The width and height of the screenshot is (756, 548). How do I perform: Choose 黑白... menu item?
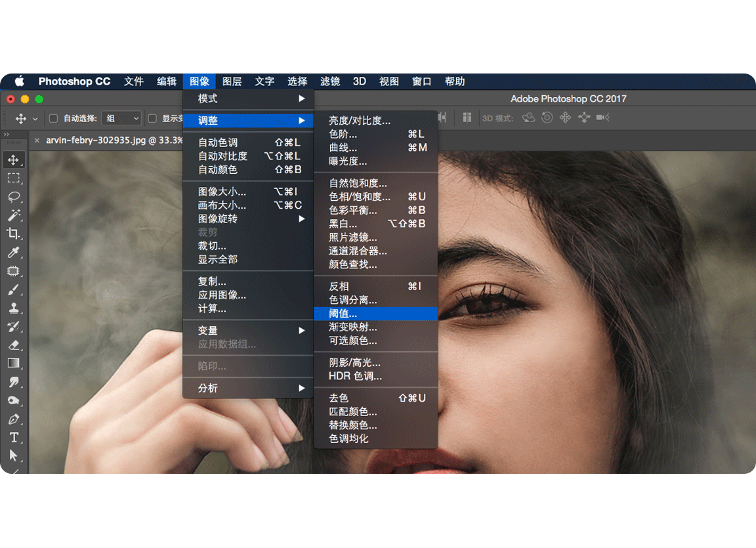[375, 224]
